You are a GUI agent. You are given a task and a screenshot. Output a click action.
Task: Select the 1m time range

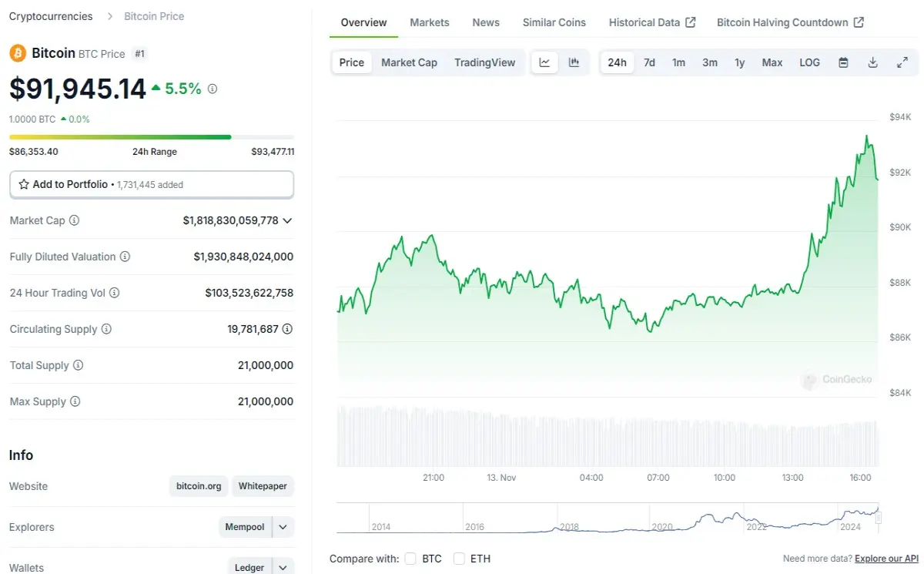click(x=678, y=62)
